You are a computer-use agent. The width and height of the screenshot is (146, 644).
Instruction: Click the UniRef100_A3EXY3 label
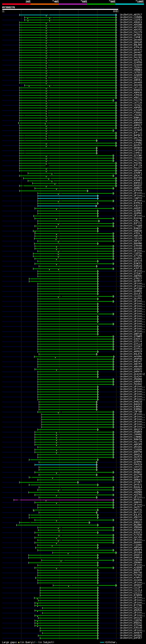coord(131,206)
